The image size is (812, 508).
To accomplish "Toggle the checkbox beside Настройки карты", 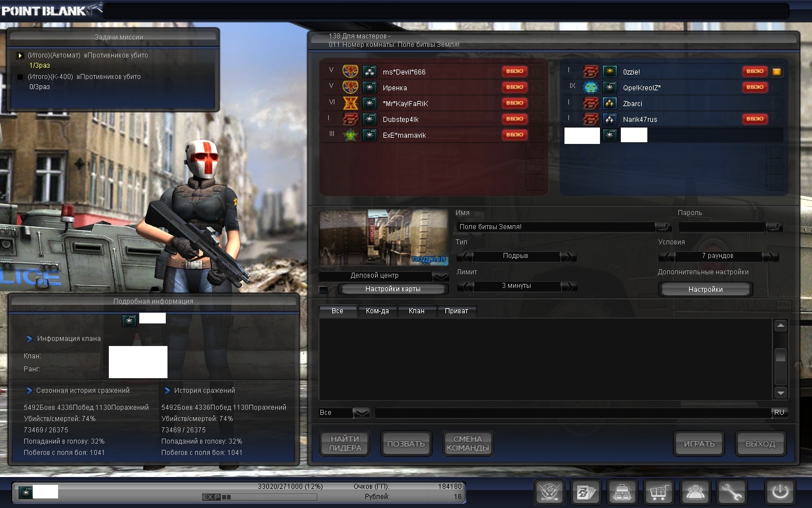I will point(323,290).
